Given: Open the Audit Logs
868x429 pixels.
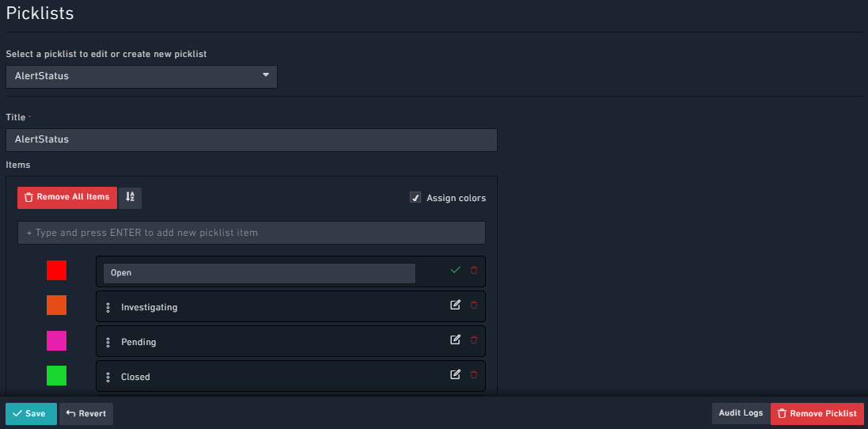Looking at the screenshot, I should pyautogui.click(x=741, y=413).
